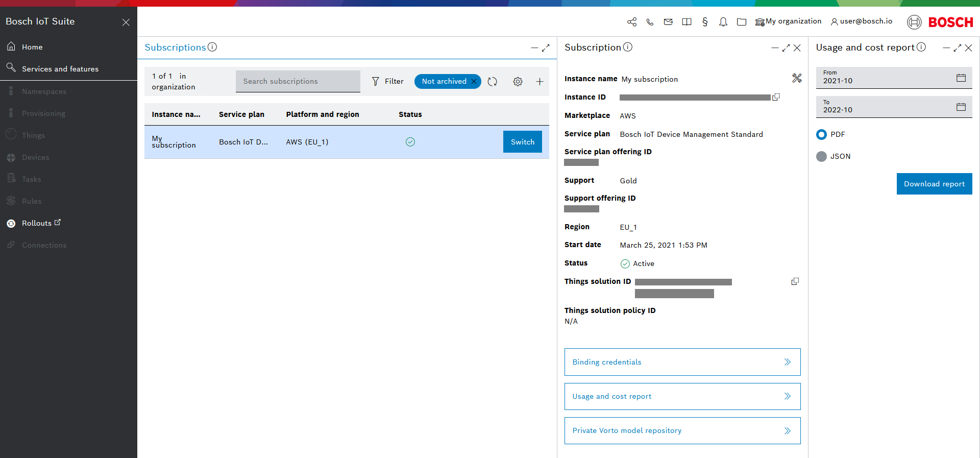The width and height of the screenshot is (980, 458).
Task: Remove the Not archived filter chip
Action: point(474,81)
